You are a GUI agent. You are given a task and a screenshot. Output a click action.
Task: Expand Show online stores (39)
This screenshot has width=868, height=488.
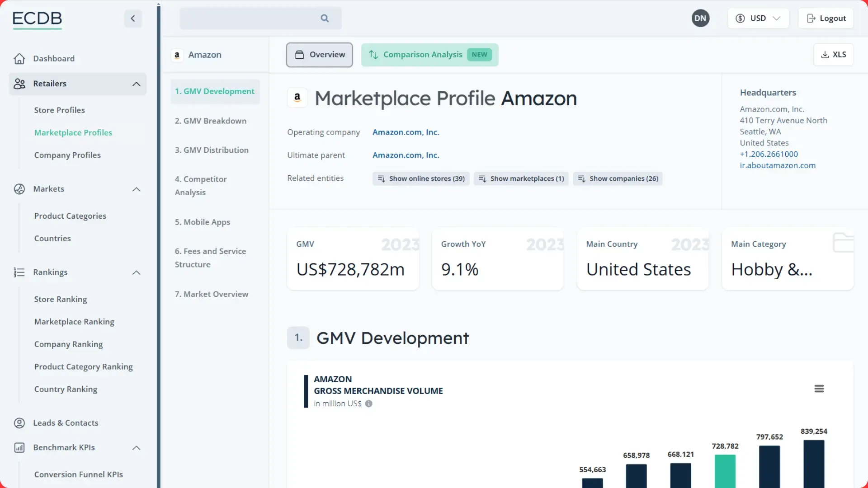click(x=421, y=178)
